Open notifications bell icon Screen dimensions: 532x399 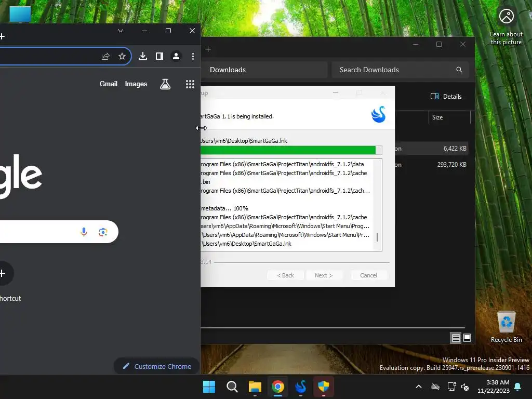pos(518,387)
